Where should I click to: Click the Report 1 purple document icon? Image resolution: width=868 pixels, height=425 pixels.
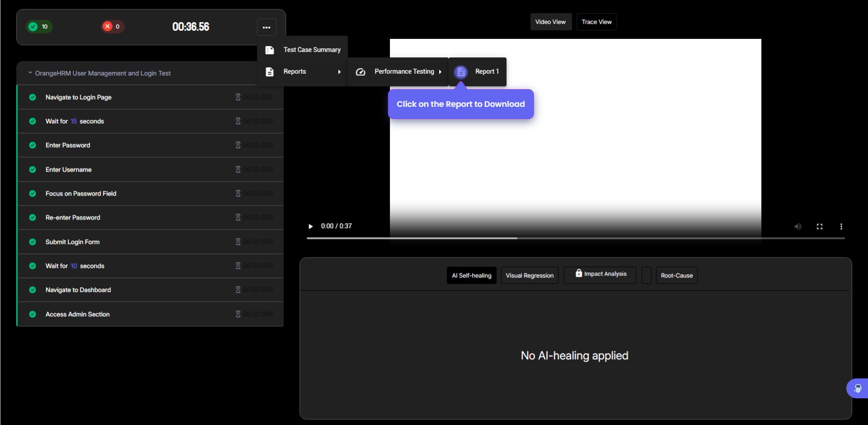(x=460, y=72)
